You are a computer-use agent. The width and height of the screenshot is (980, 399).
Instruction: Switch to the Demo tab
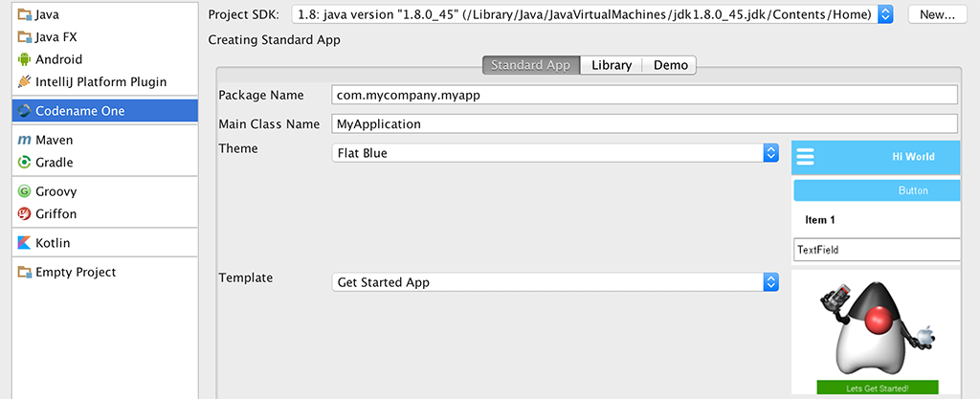(670, 65)
